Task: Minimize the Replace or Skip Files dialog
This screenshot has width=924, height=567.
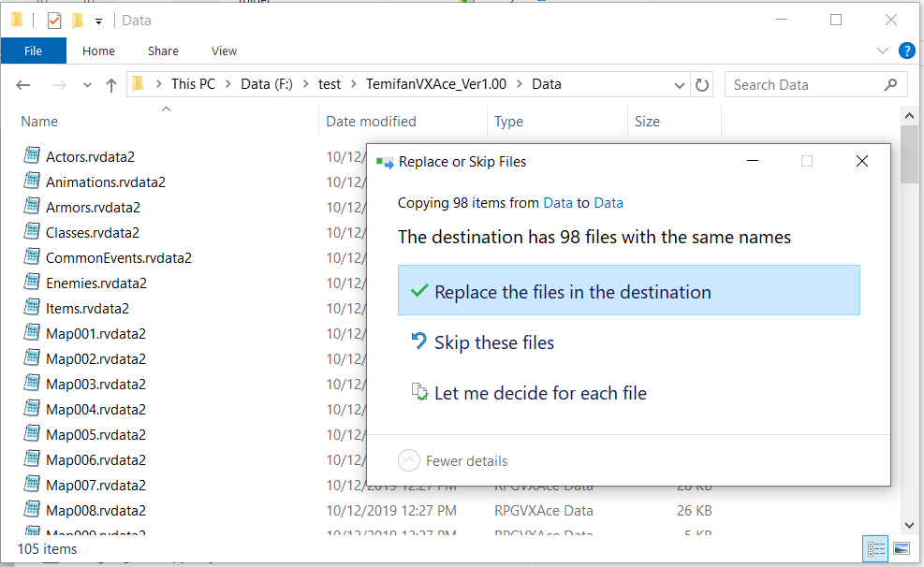Action: [753, 161]
